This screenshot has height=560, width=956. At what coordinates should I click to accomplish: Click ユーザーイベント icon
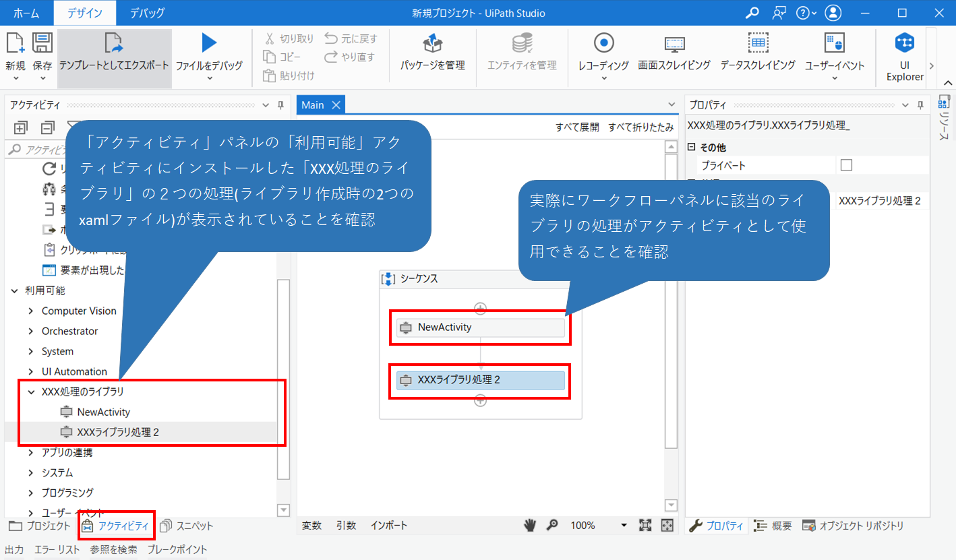(835, 44)
